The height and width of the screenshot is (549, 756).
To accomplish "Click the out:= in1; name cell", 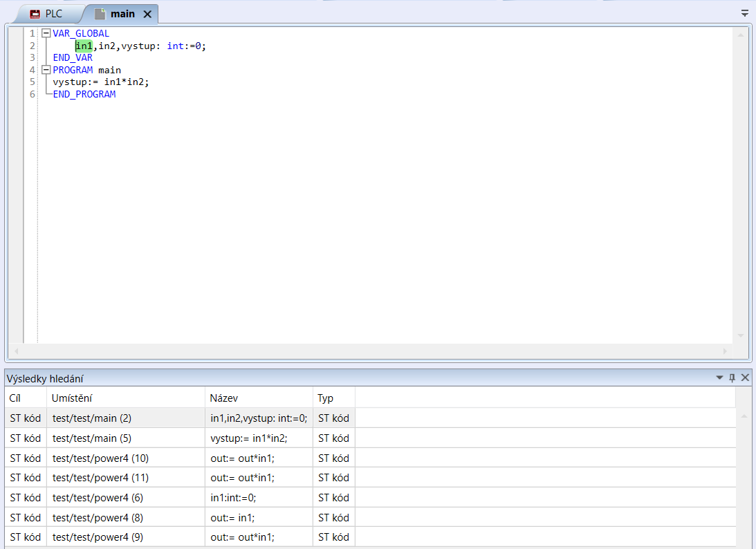I will pyautogui.click(x=259, y=518).
